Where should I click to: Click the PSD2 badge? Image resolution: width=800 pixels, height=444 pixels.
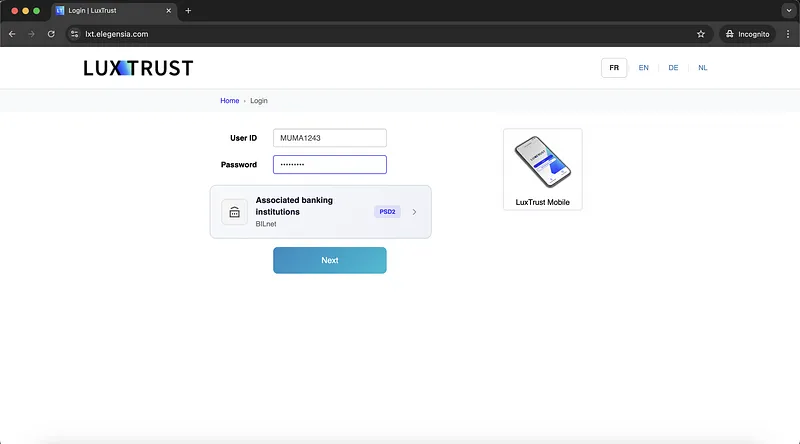(387, 212)
